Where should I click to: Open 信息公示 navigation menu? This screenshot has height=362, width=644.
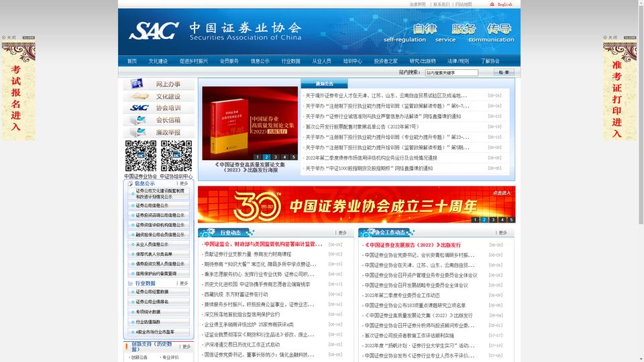260,61
